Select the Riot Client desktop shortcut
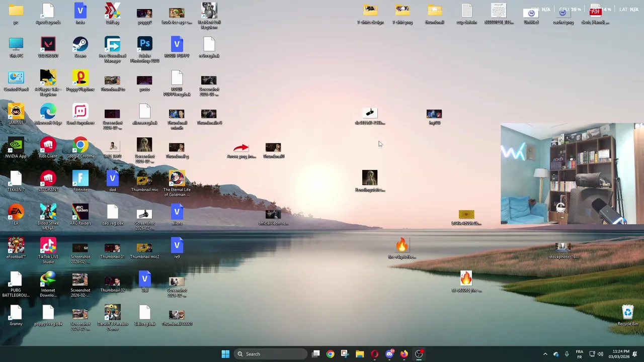Viewport: 644px width, 362px height. [x=48, y=148]
